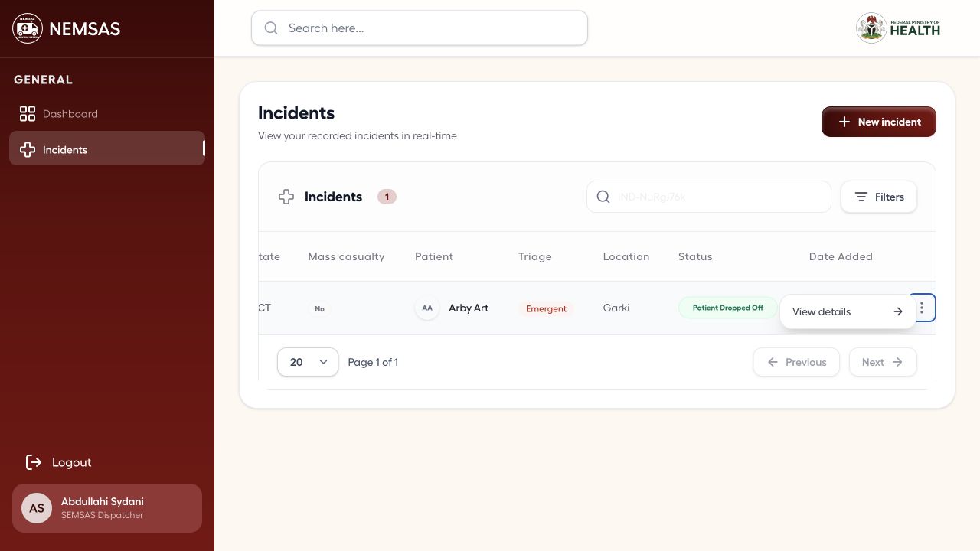Click the Patient column header
Viewport: 980px width, 551px height.
coord(434,256)
